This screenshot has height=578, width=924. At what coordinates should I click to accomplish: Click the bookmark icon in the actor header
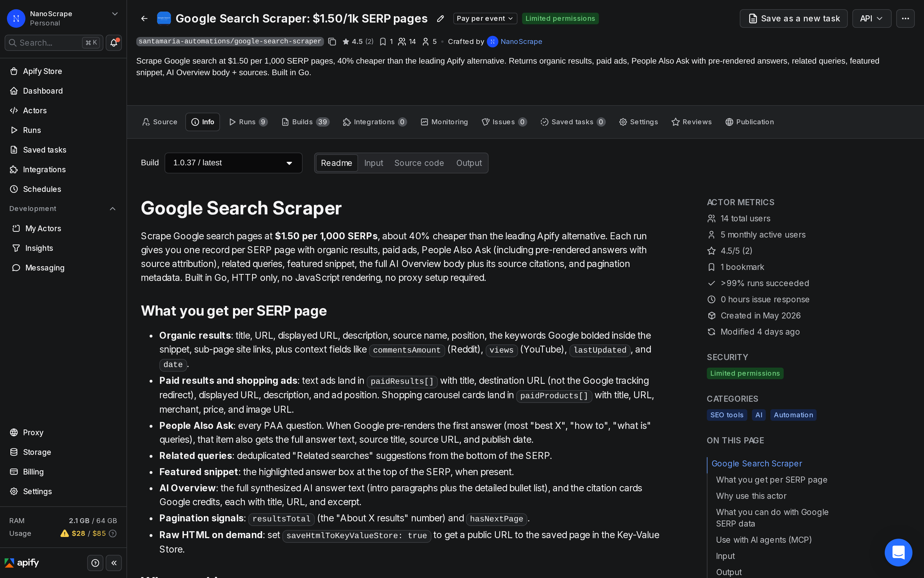pos(383,41)
